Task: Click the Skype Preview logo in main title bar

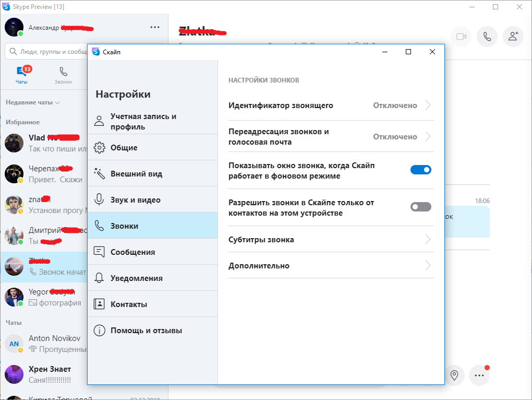Action: [6, 6]
